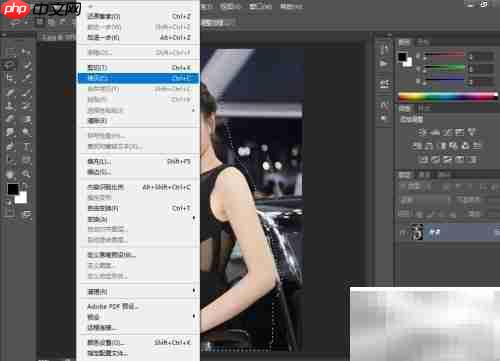Select the Gradient tool
Screen dimensions: 500x361
click(x=26, y=119)
